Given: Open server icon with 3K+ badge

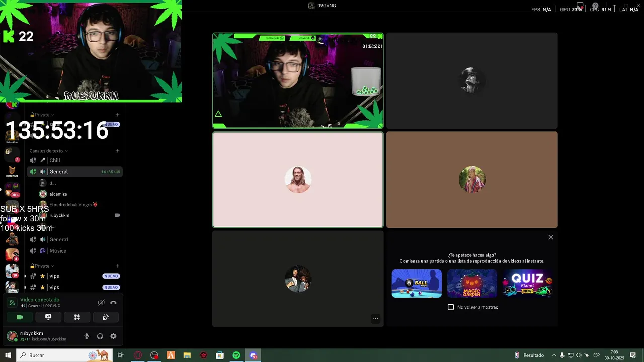Looking at the screenshot, I should click(12, 190).
